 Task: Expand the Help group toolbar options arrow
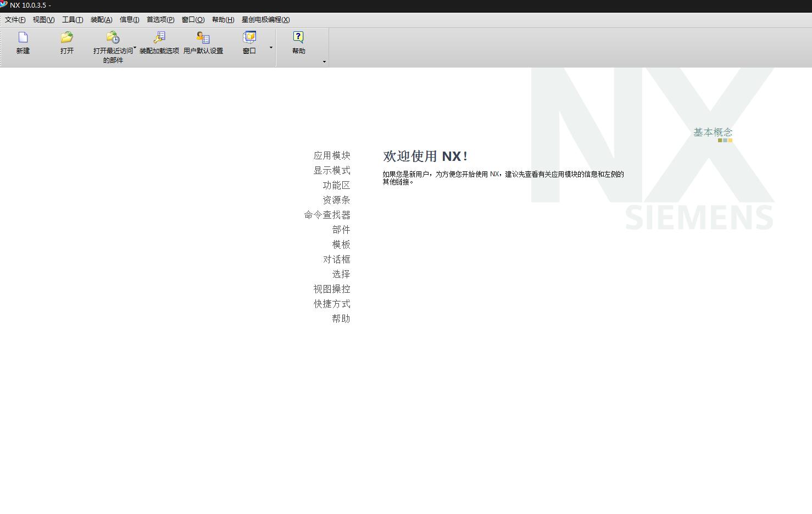click(324, 62)
